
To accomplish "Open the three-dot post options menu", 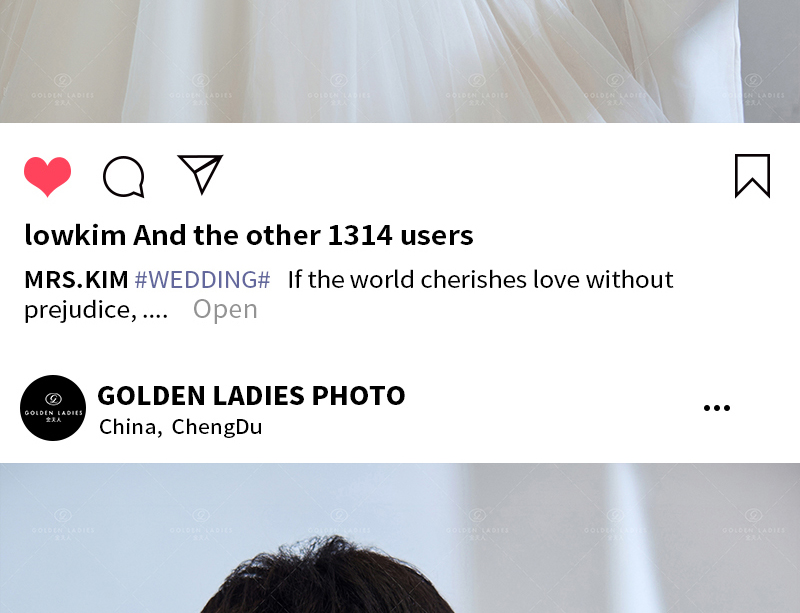I will coord(717,407).
